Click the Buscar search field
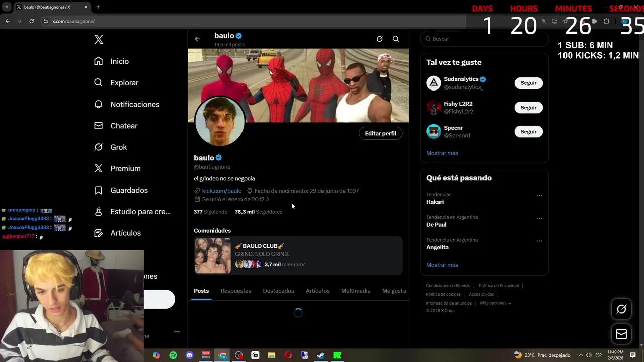The height and width of the screenshot is (362, 644). 484,39
